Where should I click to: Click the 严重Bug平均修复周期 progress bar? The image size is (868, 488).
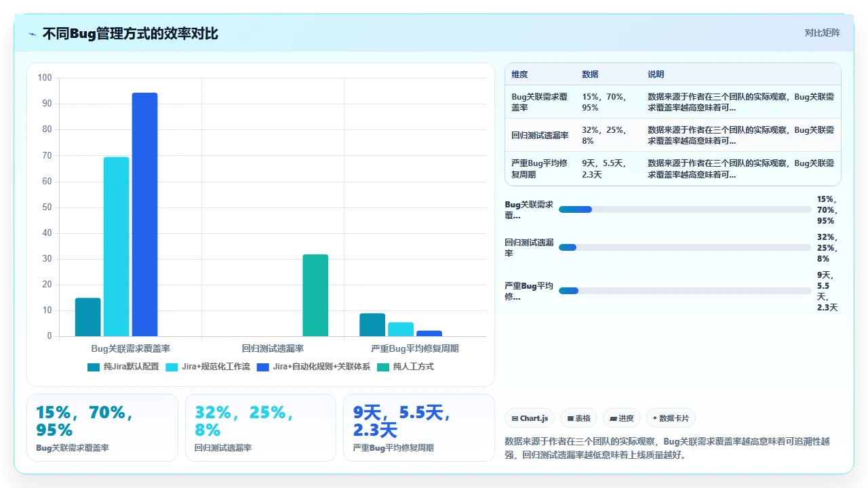(x=685, y=291)
